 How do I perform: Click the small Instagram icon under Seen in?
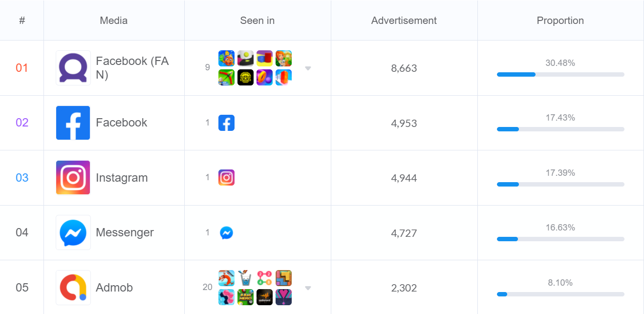226,178
